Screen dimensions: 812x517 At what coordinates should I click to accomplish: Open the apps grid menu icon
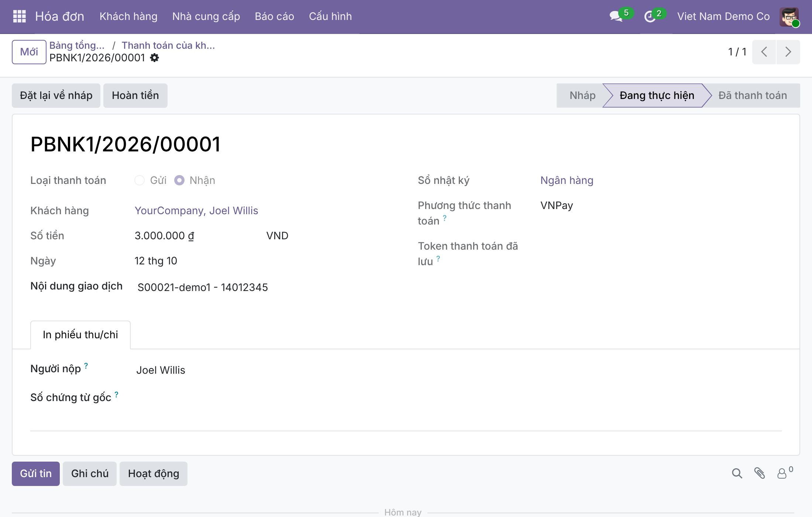(x=19, y=16)
